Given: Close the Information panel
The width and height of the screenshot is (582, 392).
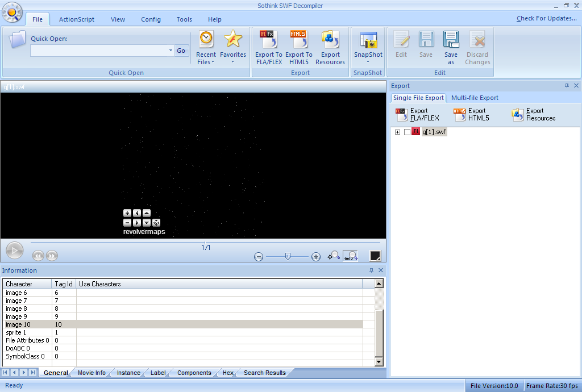Looking at the screenshot, I should (380, 270).
